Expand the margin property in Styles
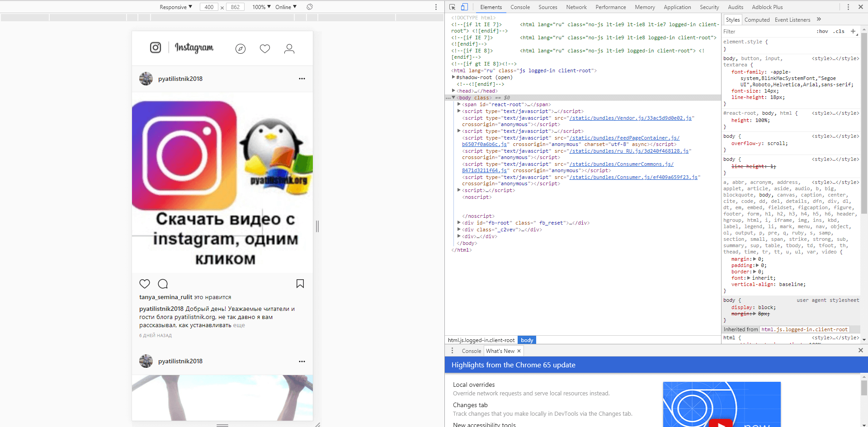Viewport: 868px width, 427px height. click(x=755, y=259)
